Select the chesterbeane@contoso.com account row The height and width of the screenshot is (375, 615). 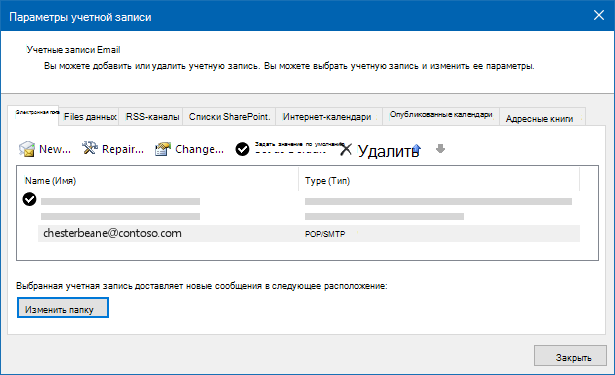click(x=309, y=233)
